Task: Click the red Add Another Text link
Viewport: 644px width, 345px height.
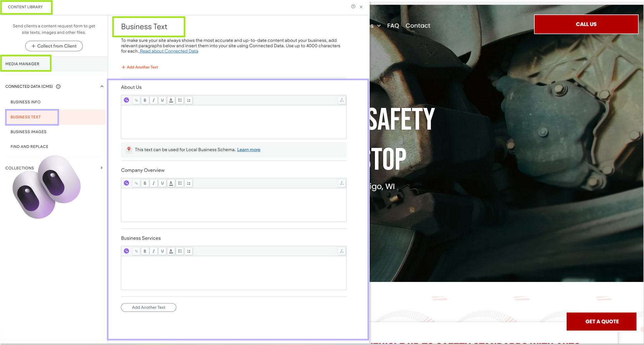Action: (140, 67)
